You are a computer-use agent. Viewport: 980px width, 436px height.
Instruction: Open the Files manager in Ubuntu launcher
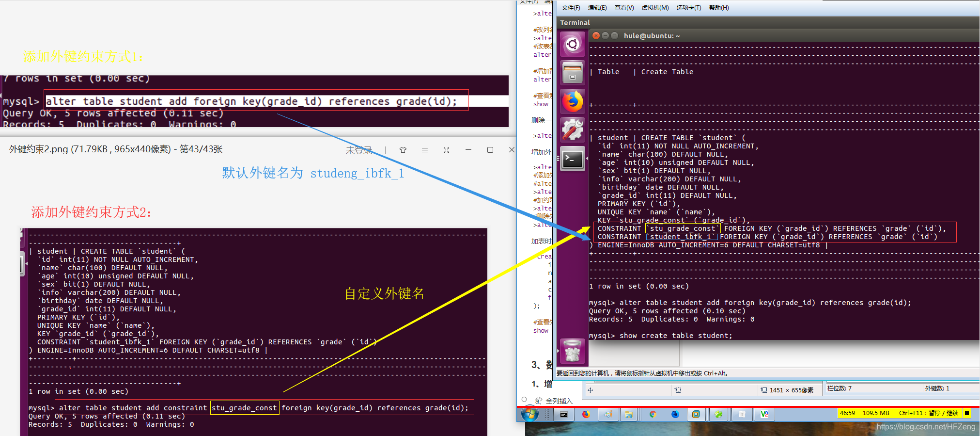(x=573, y=73)
